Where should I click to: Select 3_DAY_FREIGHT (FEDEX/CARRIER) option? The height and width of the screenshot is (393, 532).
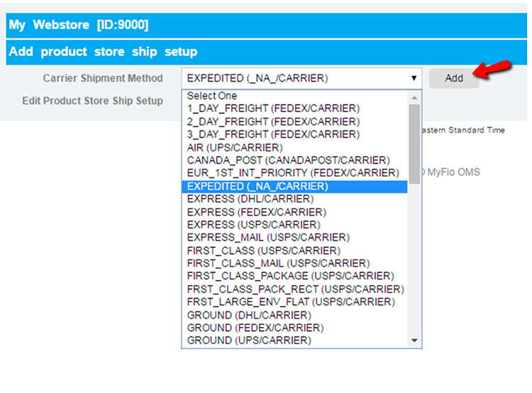pyautogui.click(x=294, y=134)
